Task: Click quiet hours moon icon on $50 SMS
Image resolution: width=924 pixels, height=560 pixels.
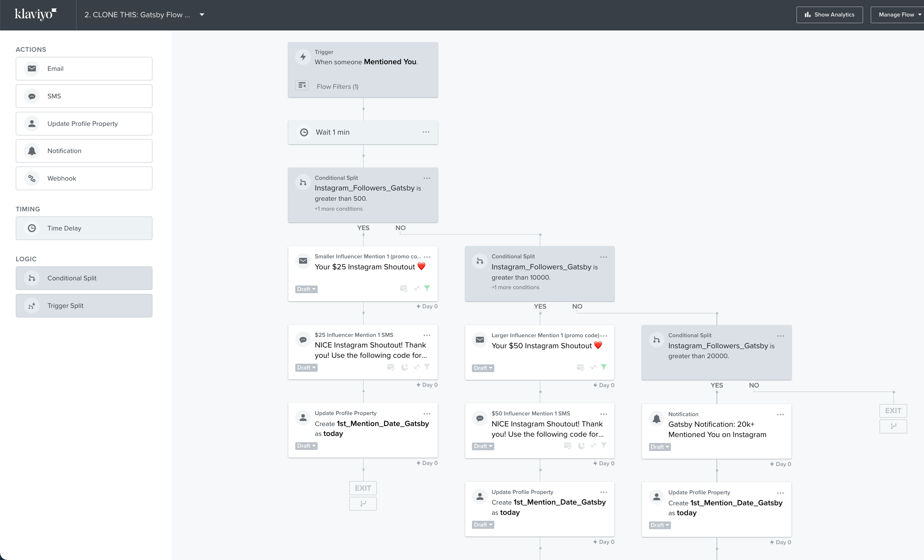Action: point(581,446)
